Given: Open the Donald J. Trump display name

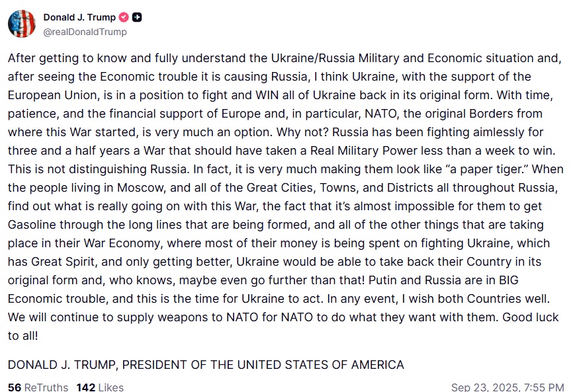Looking at the screenshot, I should pos(79,17).
